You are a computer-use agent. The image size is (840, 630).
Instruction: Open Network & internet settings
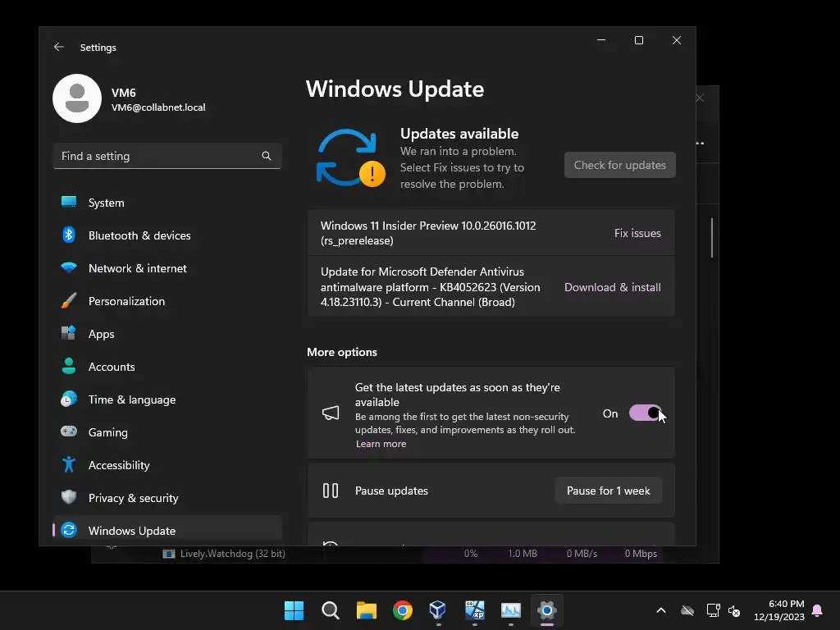tap(167, 268)
